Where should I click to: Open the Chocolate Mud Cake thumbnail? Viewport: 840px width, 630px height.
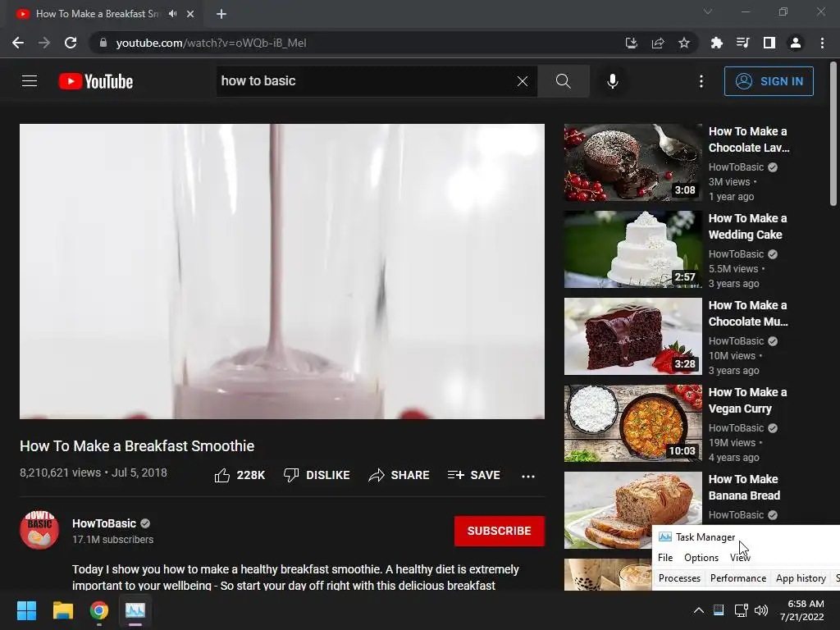(632, 336)
